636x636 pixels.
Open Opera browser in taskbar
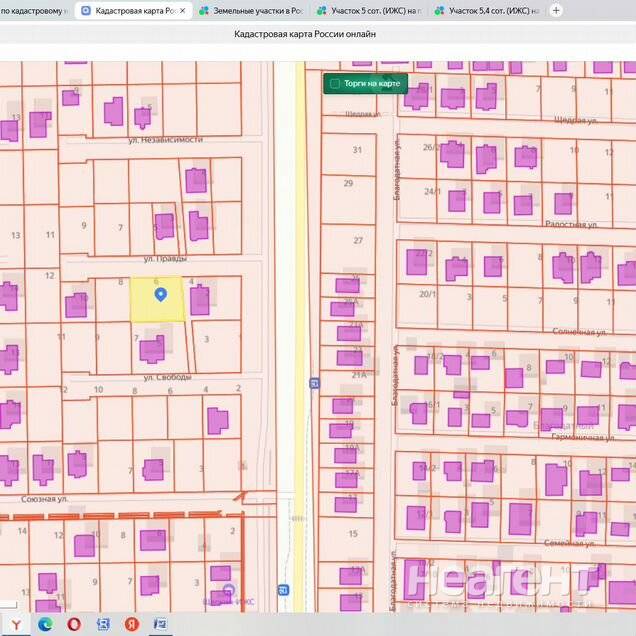[75, 624]
